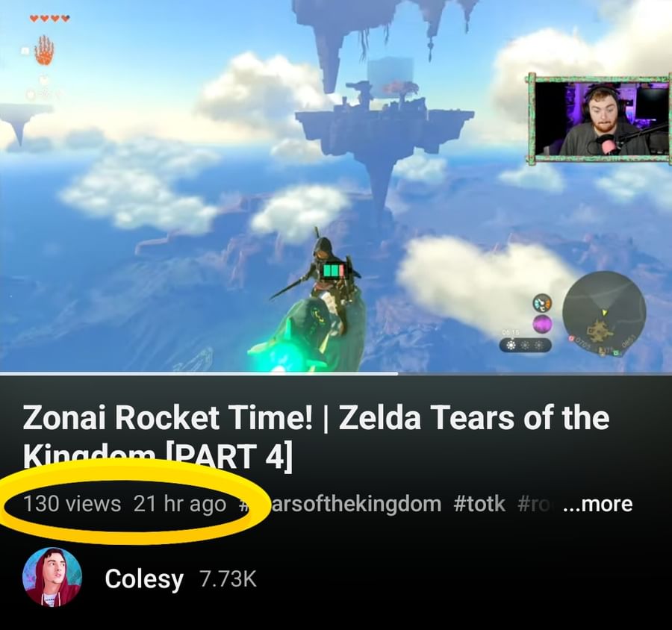672x630 pixels.
Task: Click the 130 views count text
Action: click(72, 504)
